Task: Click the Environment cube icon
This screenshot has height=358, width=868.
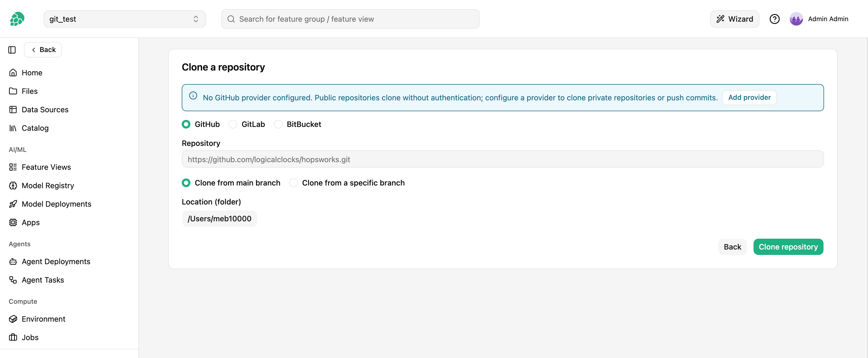Action: pyautogui.click(x=13, y=319)
